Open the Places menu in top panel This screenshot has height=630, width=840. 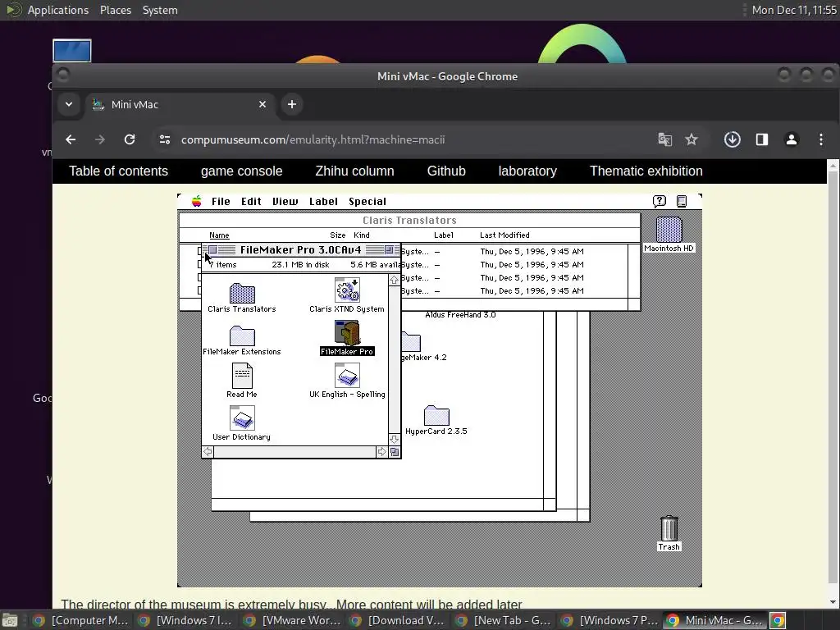click(x=116, y=10)
